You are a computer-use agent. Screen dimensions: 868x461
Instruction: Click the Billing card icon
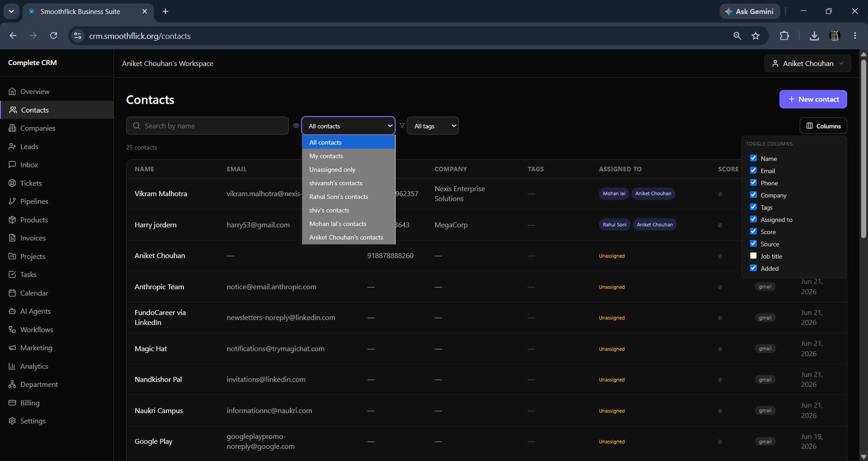click(12, 403)
